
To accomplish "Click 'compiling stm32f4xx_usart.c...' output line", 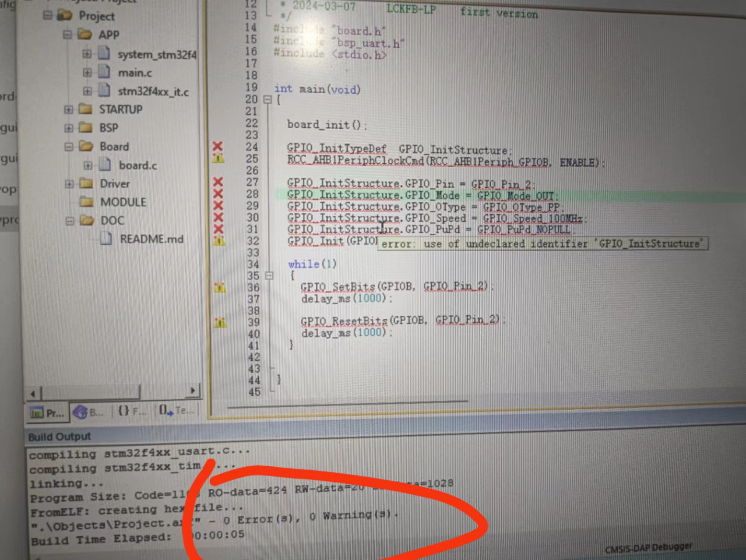I will [x=140, y=453].
